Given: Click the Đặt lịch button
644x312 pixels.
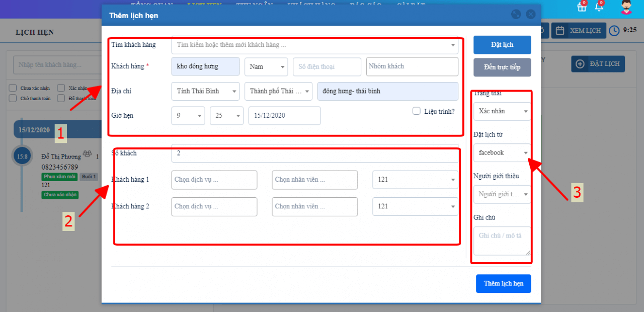Looking at the screenshot, I should point(502,45).
